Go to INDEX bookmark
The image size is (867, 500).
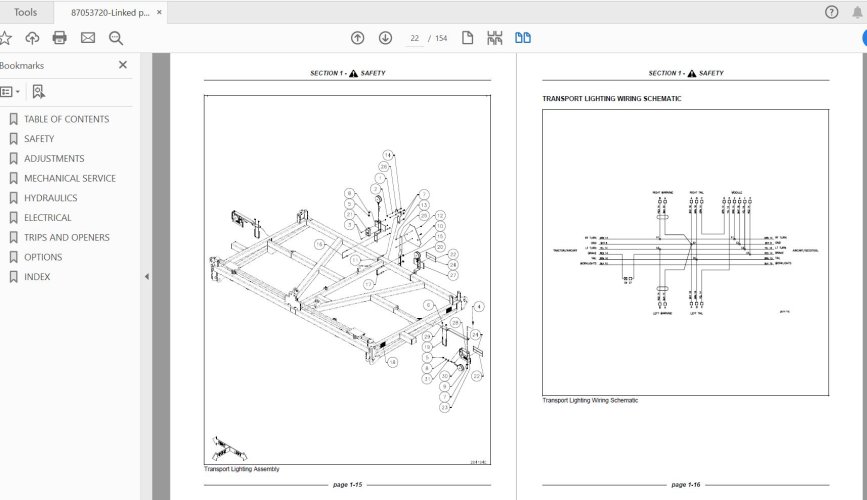coord(37,277)
